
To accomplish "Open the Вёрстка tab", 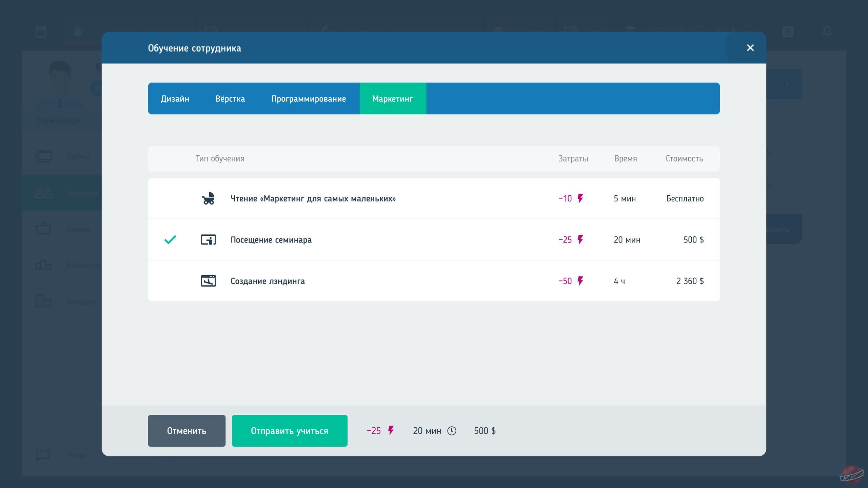I will click(230, 99).
